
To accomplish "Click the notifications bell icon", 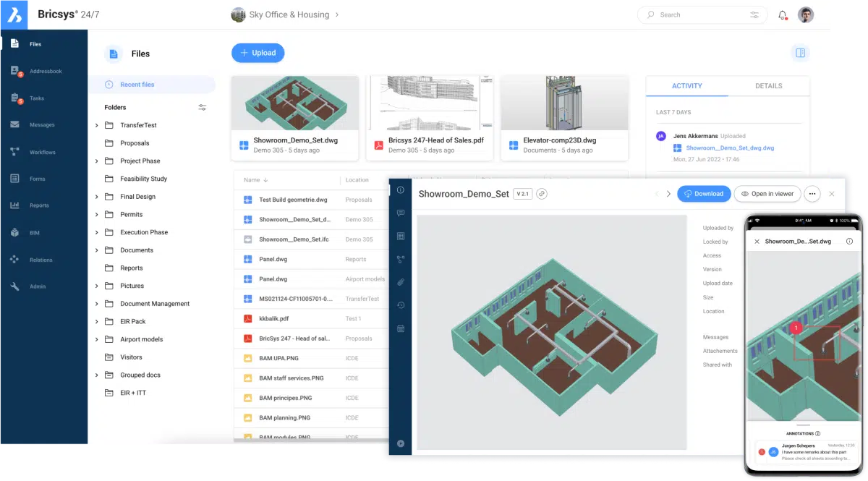I will point(782,15).
